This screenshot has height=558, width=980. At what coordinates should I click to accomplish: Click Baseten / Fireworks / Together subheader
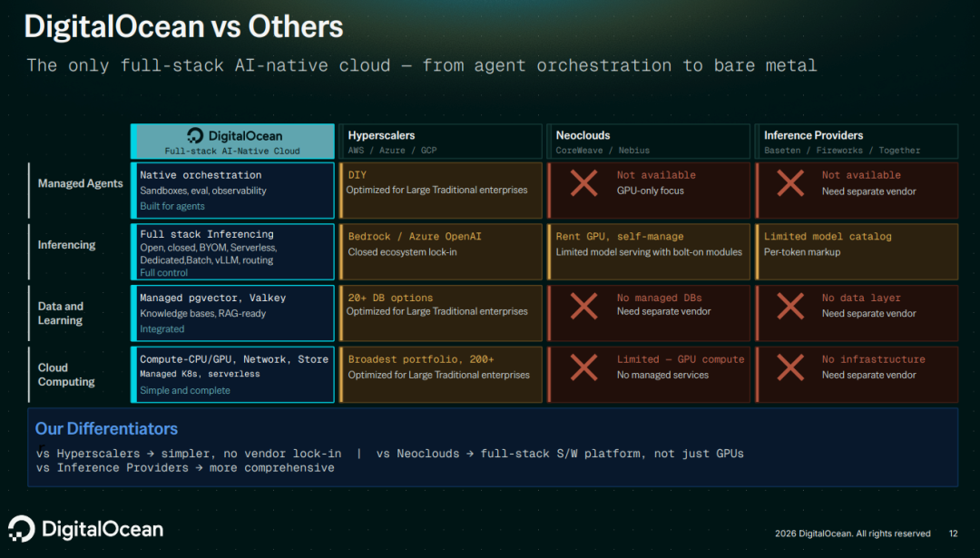[x=842, y=151]
